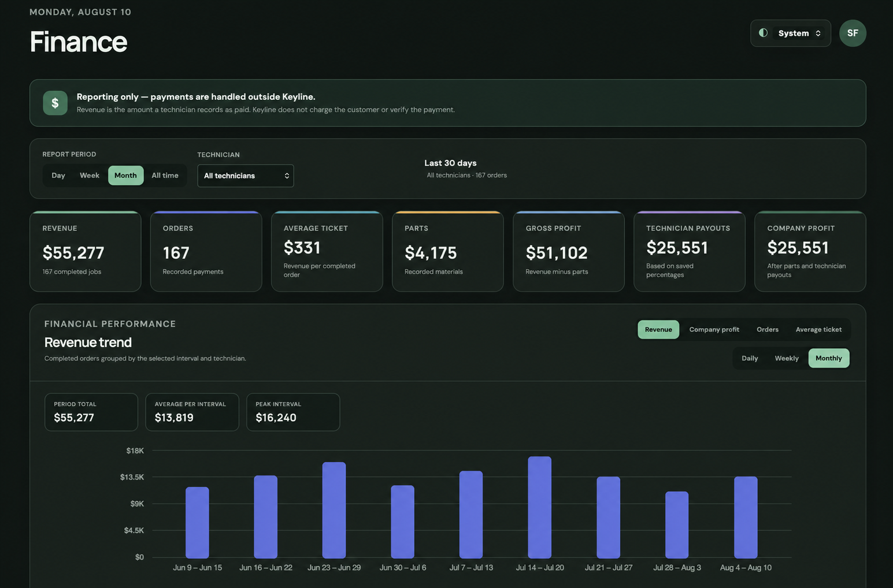Select Month report period
Viewport: 893px width, 588px height.
pos(125,176)
